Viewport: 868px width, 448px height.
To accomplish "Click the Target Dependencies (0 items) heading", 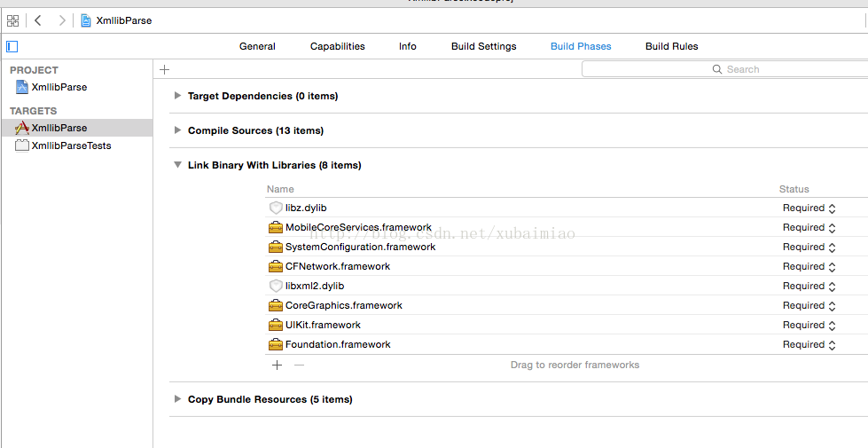I will coord(263,96).
